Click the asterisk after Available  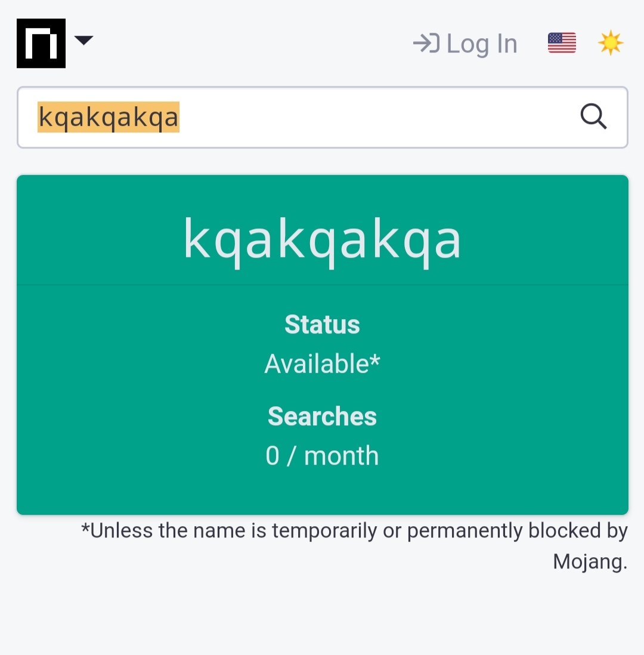(375, 360)
